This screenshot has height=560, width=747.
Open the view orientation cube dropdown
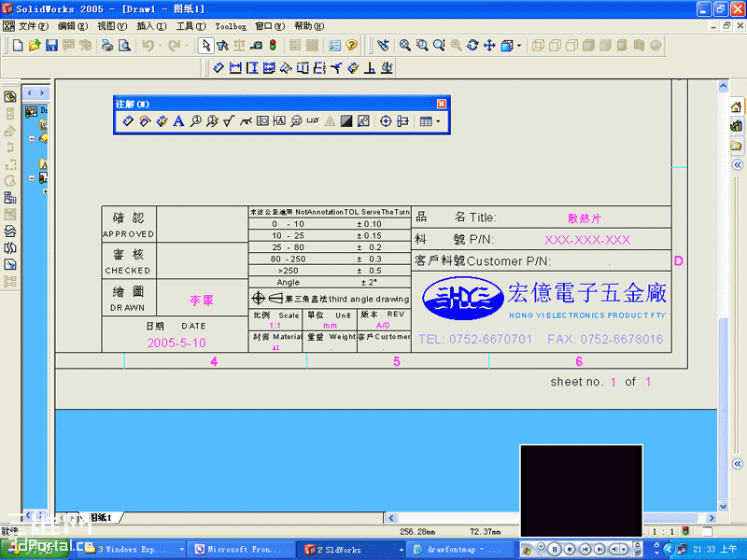[519, 46]
